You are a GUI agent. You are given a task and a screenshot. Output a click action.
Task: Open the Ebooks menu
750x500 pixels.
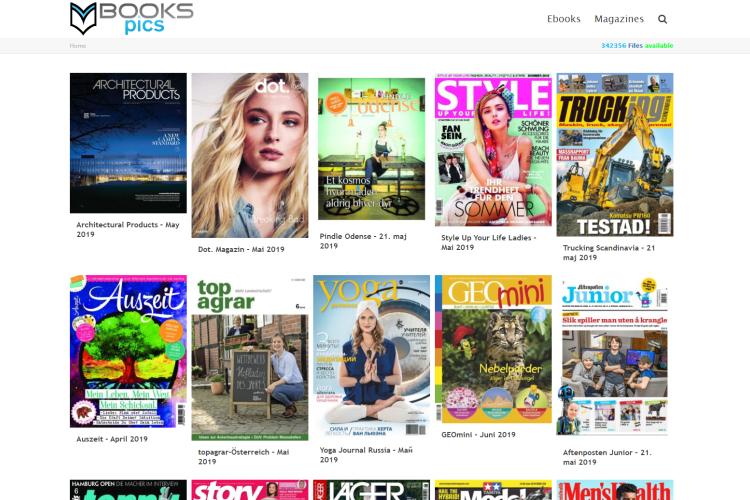point(563,19)
